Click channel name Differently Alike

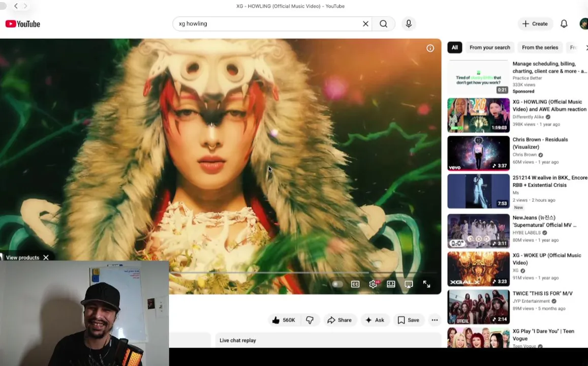click(x=528, y=117)
